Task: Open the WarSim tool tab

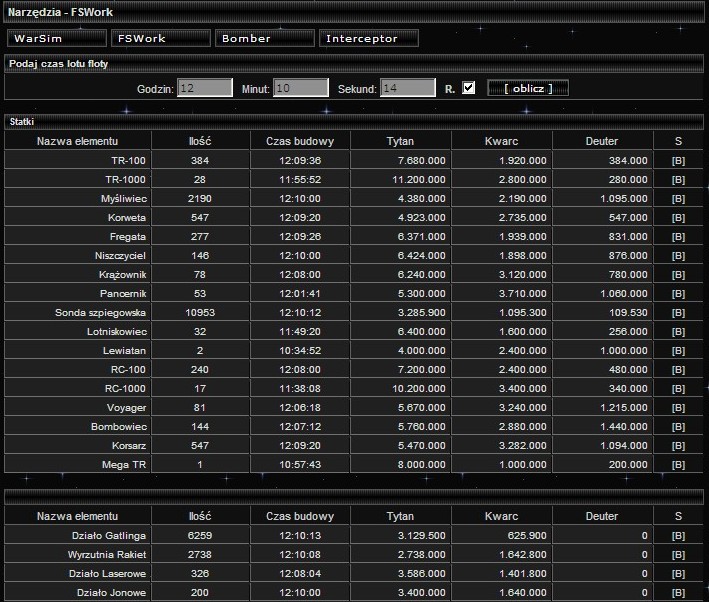Action: coord(57,39)
